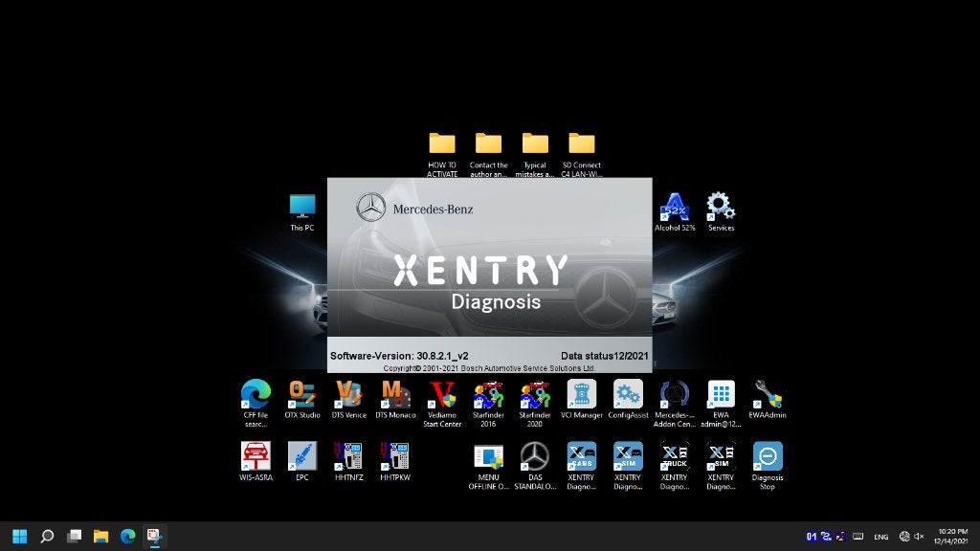The width and height of the screenshot is (980, 551).
Task: Click the muted volume tray icon
Action: tap(919, 536)
